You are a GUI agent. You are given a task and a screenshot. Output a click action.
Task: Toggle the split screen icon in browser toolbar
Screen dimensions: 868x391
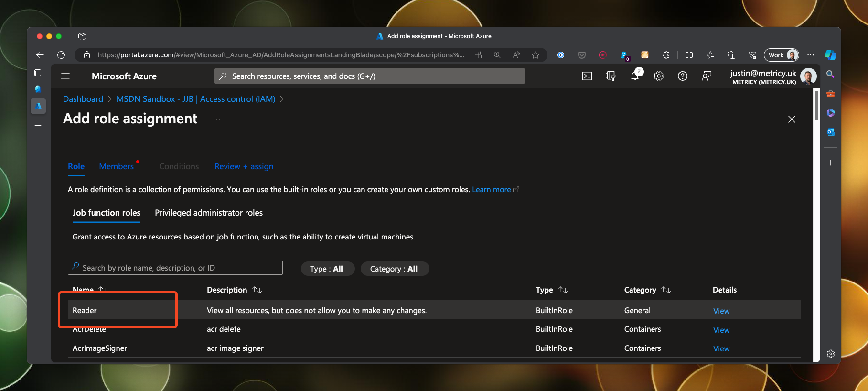pos(689,55)
